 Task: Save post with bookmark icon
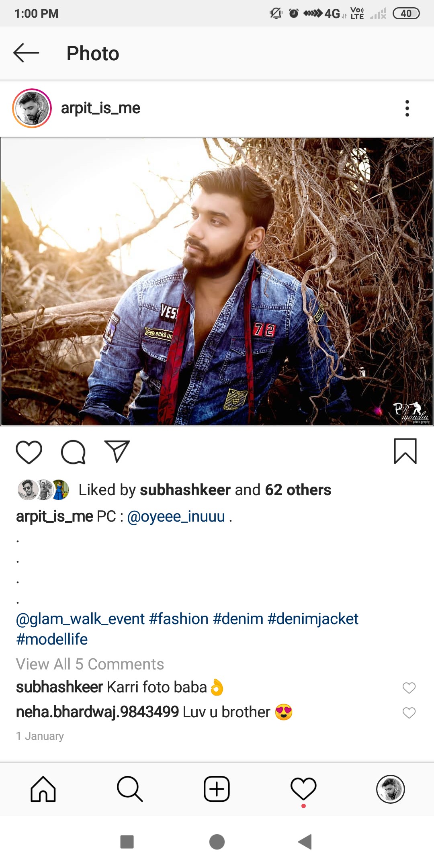coord(405,451)
